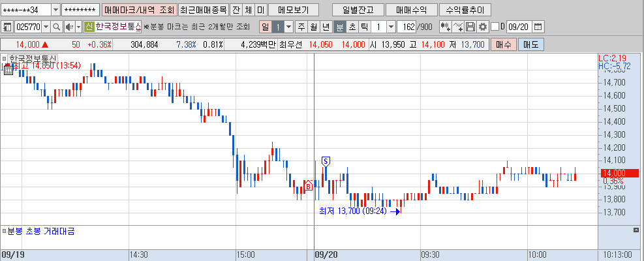The height and width of the screenshot is (261, 644).
Task: Toggle the 월 monthly period button
Action: click(314, 27)
